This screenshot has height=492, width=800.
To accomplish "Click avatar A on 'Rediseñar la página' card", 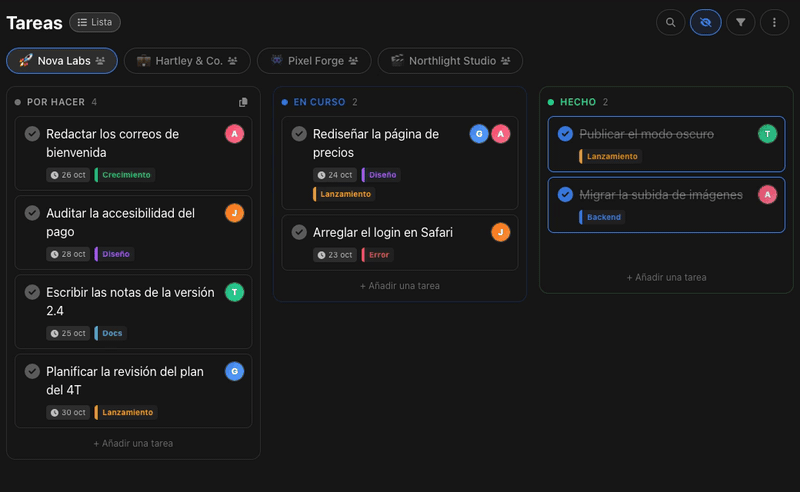I will [x=501, y=134].
